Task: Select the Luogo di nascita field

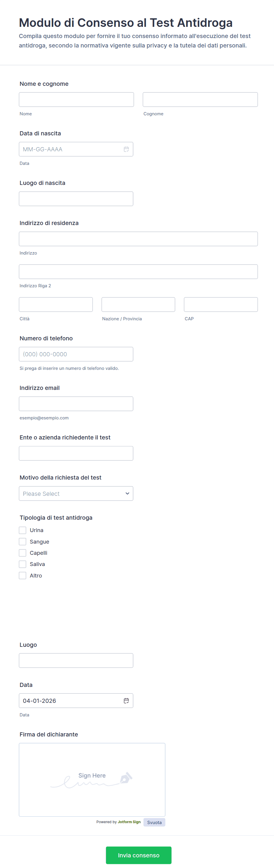Action: point(76,199)
